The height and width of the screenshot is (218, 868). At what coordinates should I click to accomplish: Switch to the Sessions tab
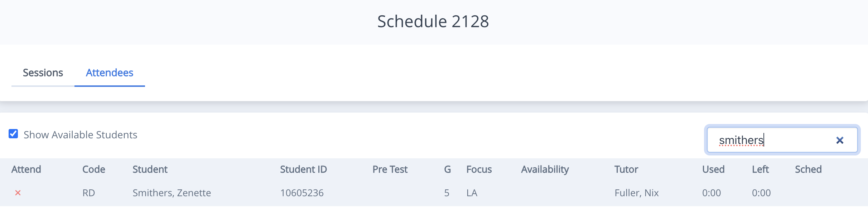click(43, 73)
